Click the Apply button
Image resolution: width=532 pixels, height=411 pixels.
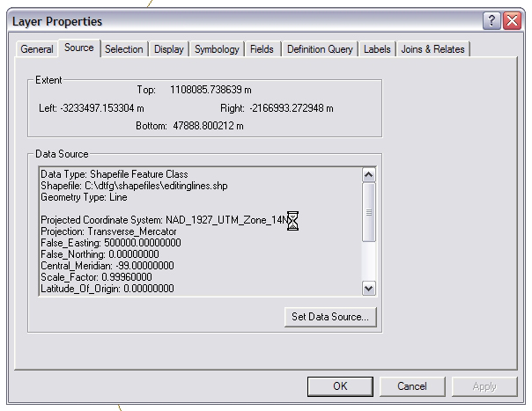click(x=484, y=385)
